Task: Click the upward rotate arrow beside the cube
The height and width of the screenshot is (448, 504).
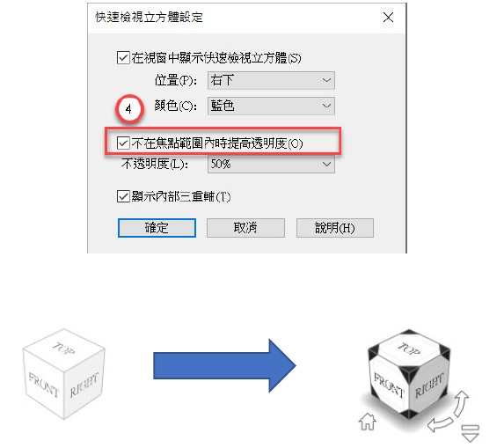Action: pyautogui.click(x=462, y=404)
